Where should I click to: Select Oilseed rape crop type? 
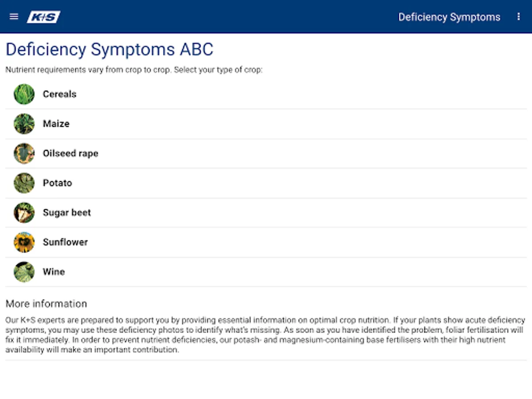70,153
